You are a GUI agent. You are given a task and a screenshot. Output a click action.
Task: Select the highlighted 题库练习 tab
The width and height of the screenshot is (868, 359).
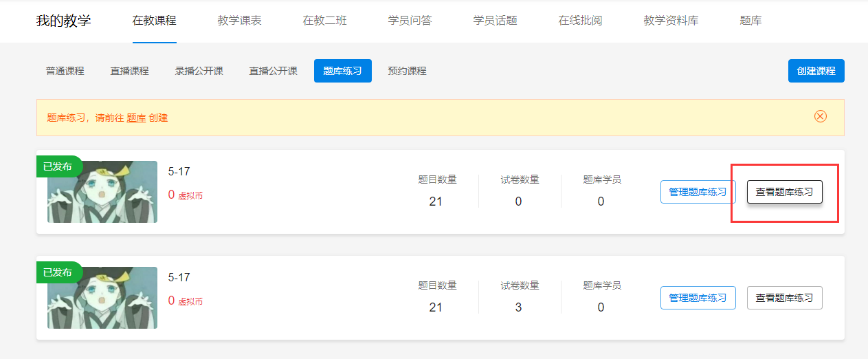[342, 71]
